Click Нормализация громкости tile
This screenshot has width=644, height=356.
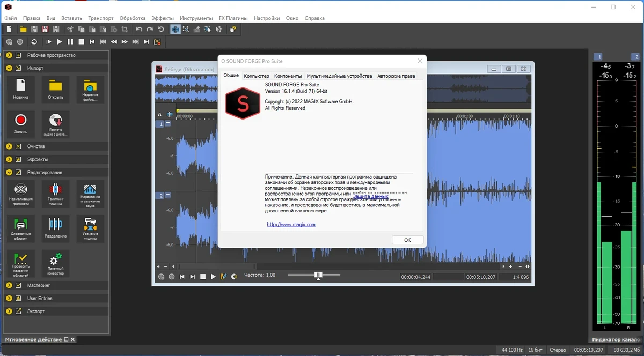(x=21, y=194)
